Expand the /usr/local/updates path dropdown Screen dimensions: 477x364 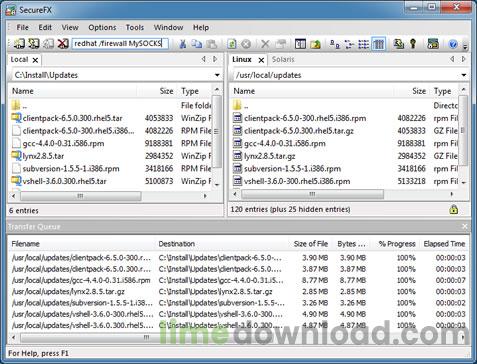coord(464,75)
